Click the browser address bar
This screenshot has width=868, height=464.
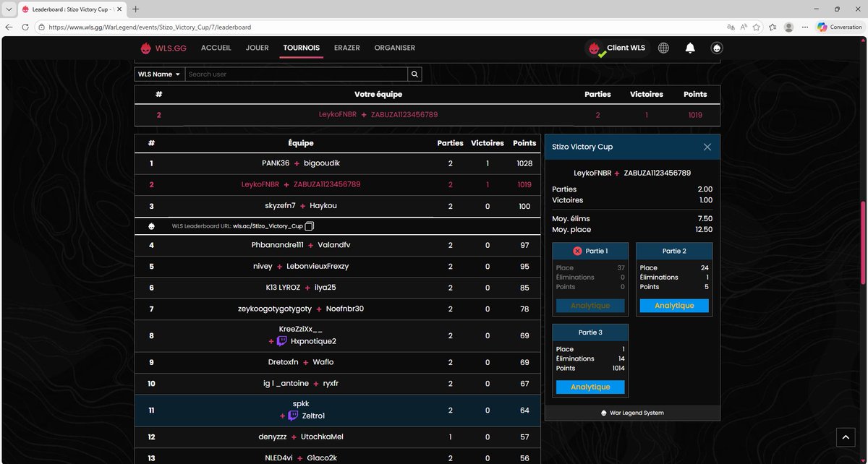pyautogui.click(x=376, y=27)
